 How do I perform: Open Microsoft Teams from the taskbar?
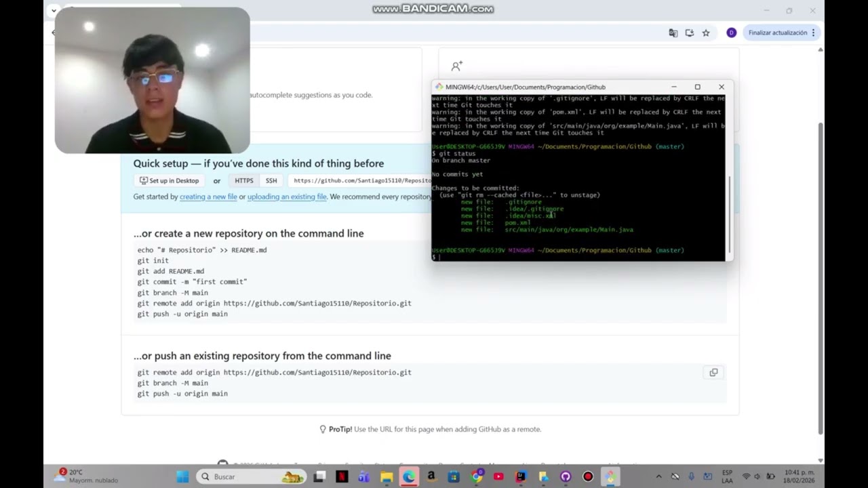364,476
